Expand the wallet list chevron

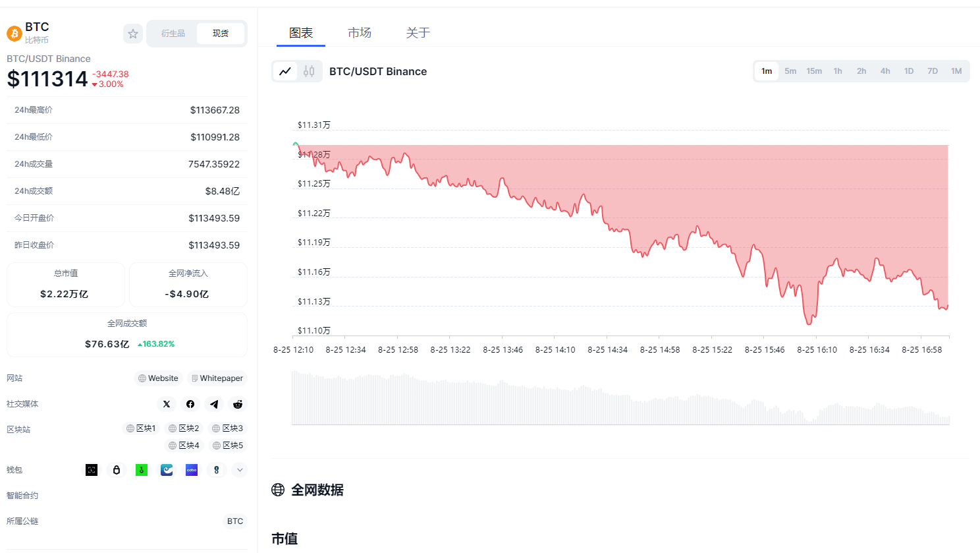pos(240,470)
